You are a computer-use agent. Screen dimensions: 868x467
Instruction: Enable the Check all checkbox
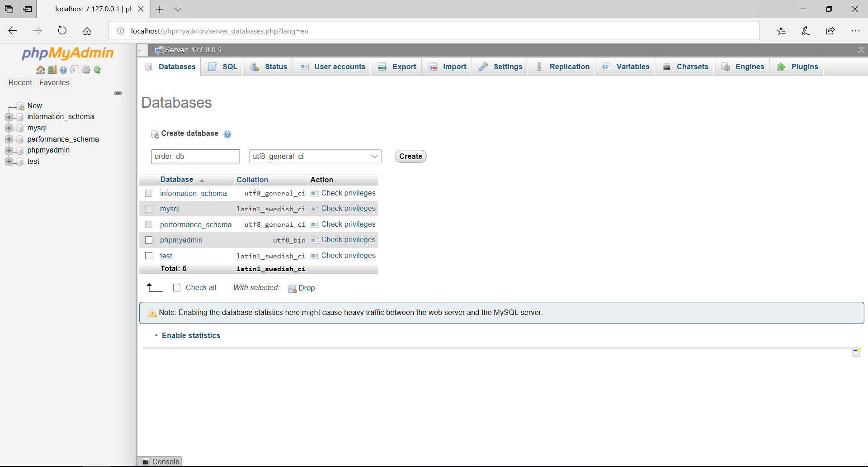pyautogui.click(x=177, y=287)
